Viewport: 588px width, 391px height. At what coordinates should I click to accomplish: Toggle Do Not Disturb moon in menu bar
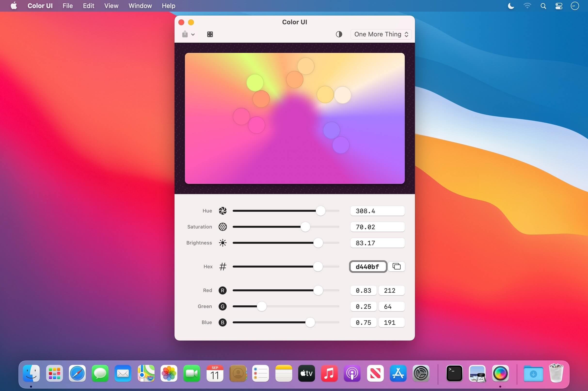tap(511, 6)
